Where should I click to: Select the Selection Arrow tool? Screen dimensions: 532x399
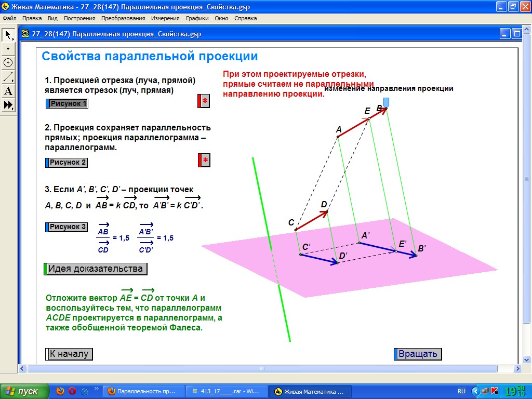[8, 34]
